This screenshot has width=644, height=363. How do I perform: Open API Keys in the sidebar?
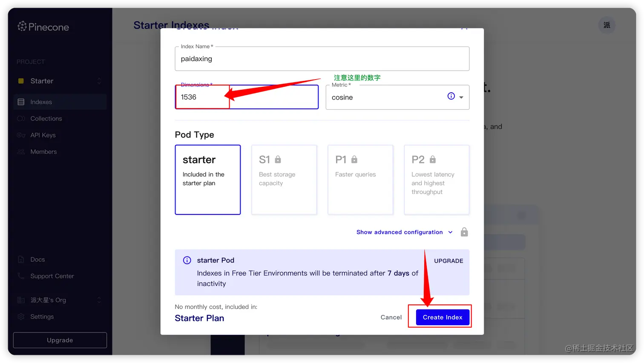43,135
